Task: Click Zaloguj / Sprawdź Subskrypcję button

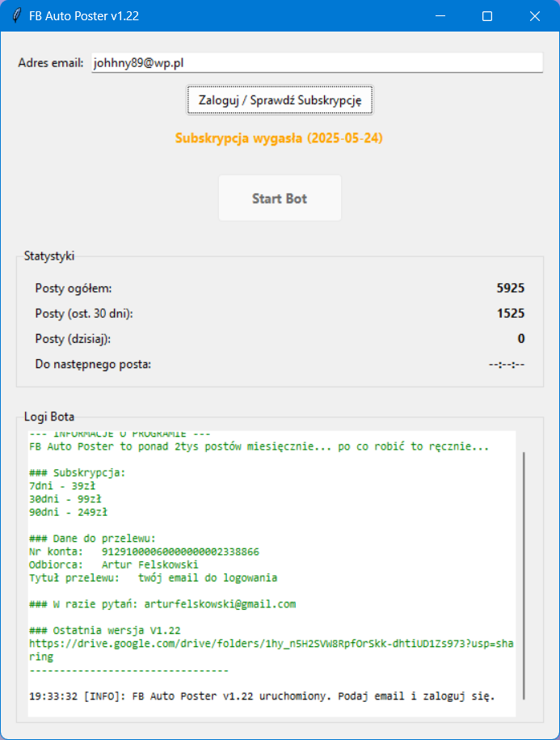Action: 280,100
